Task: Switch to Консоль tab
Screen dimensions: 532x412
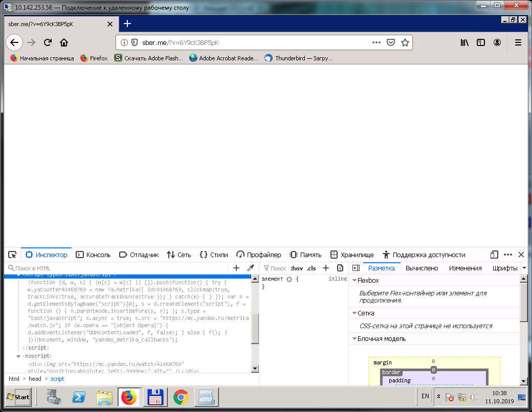Action: coord(93,255)
